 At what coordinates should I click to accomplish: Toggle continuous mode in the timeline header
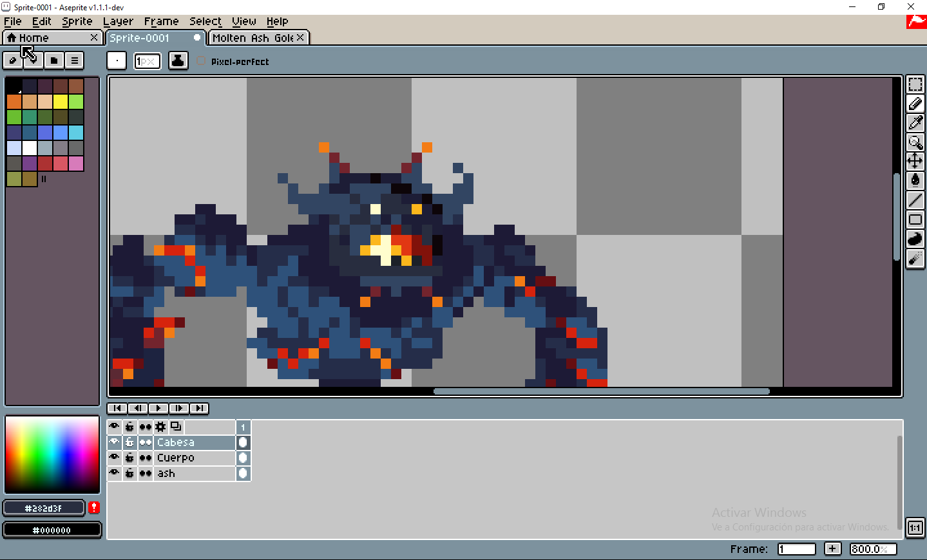point(146,427)
